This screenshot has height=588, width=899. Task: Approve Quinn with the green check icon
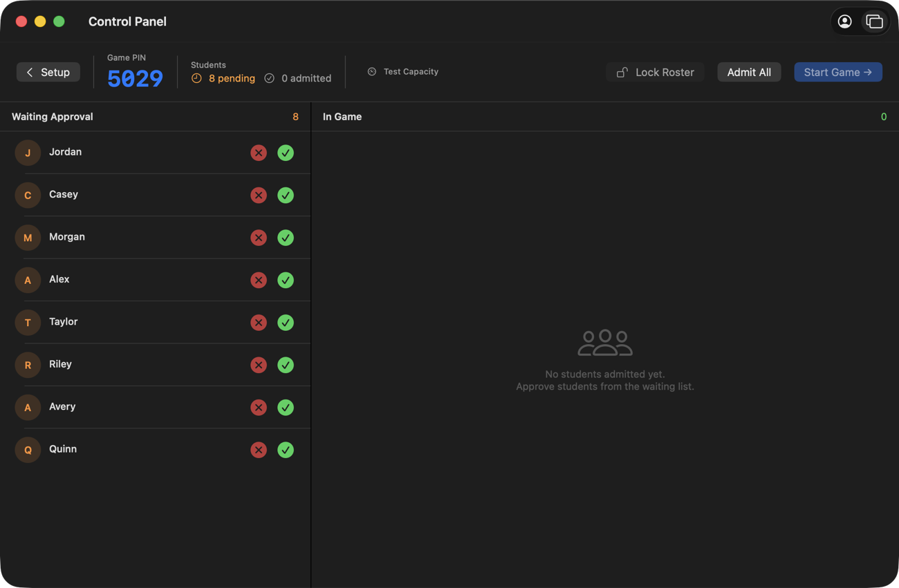(286, 450)
